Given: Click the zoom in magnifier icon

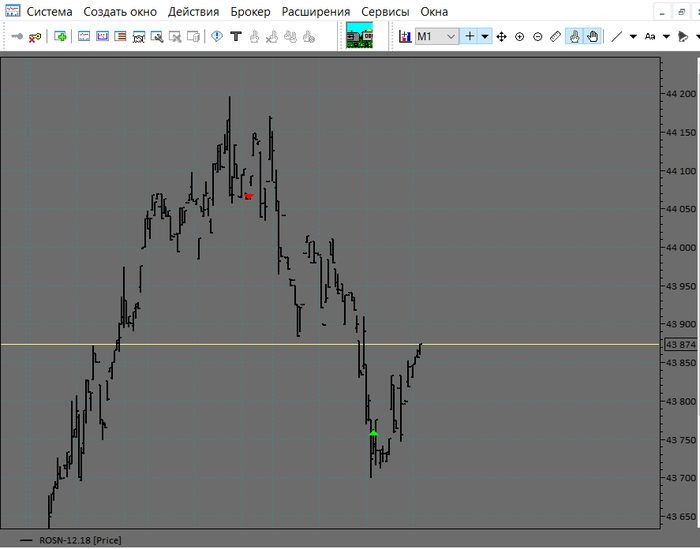Looking at the screenshot, I should click(520, 36).
